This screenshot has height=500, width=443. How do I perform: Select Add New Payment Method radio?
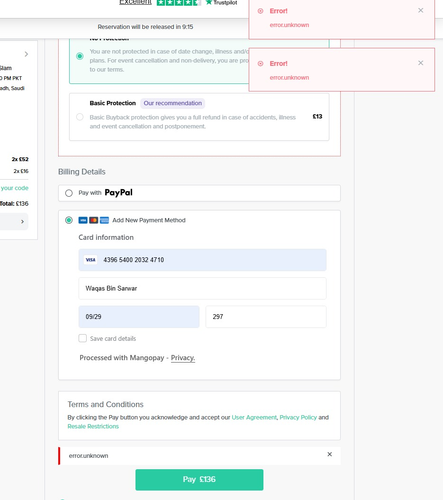(69, 220)
